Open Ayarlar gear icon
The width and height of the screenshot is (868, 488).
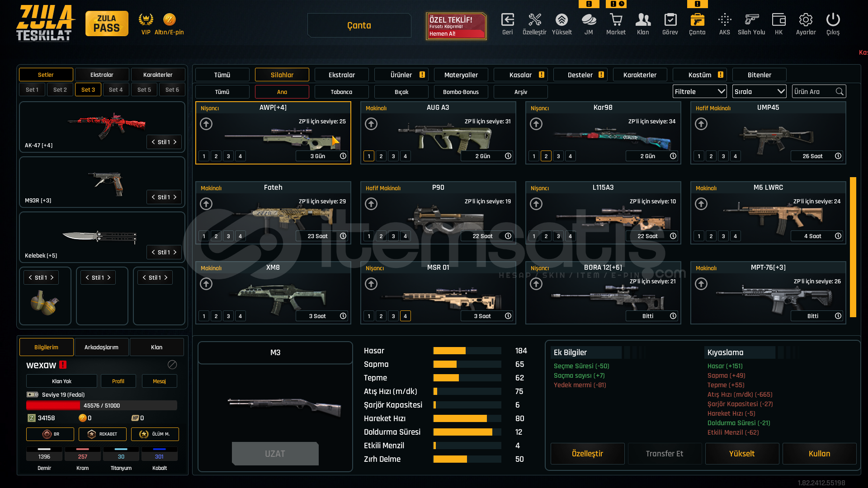tap(806, 20)
